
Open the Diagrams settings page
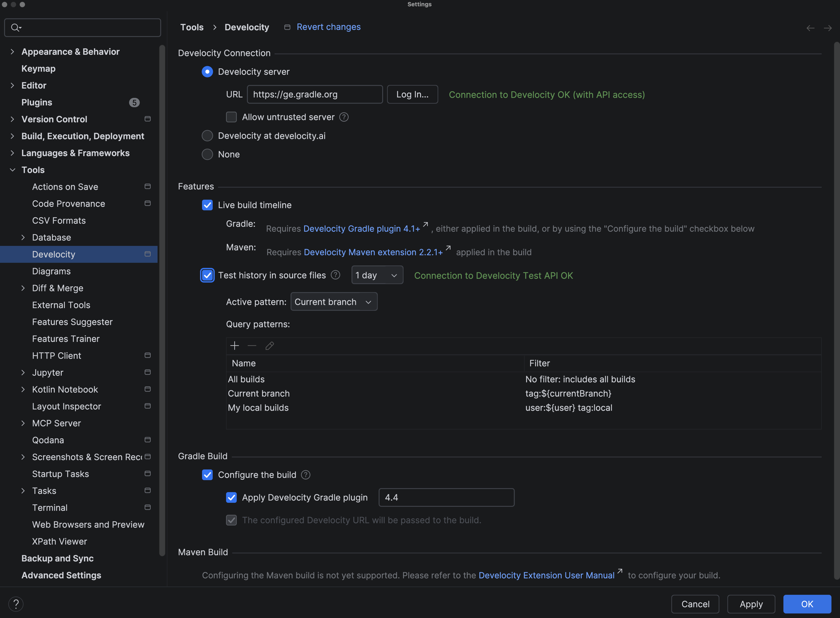[51, 271]
